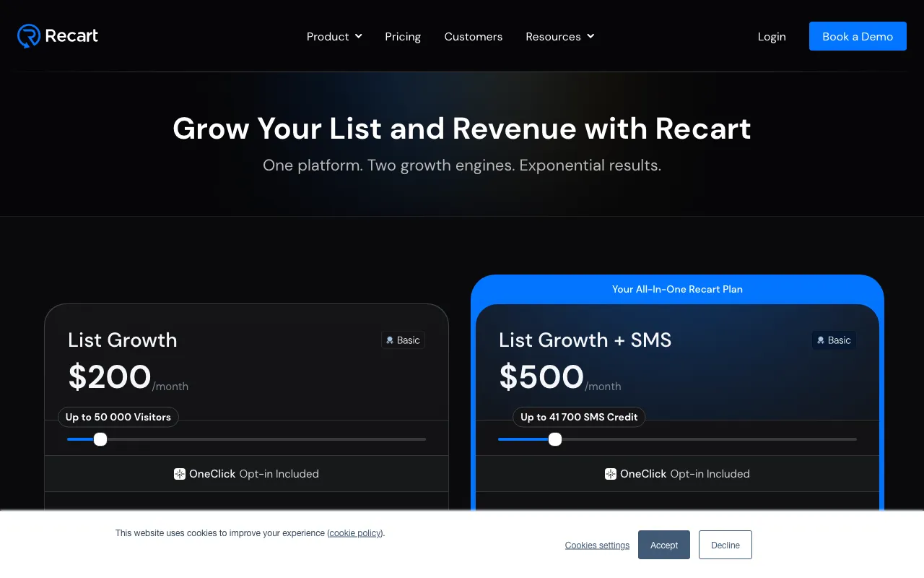Click the "List Growth + SMS" heading
924x578 pixels.
click(585, 340)
